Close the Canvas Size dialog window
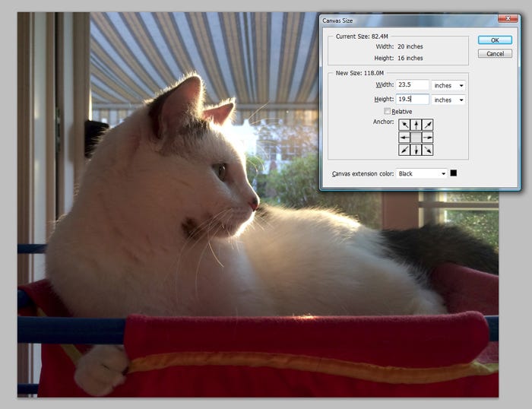Image resolution: width=532 pixels, height=409 pixels. pyautogui.click(x=508, y=18)
